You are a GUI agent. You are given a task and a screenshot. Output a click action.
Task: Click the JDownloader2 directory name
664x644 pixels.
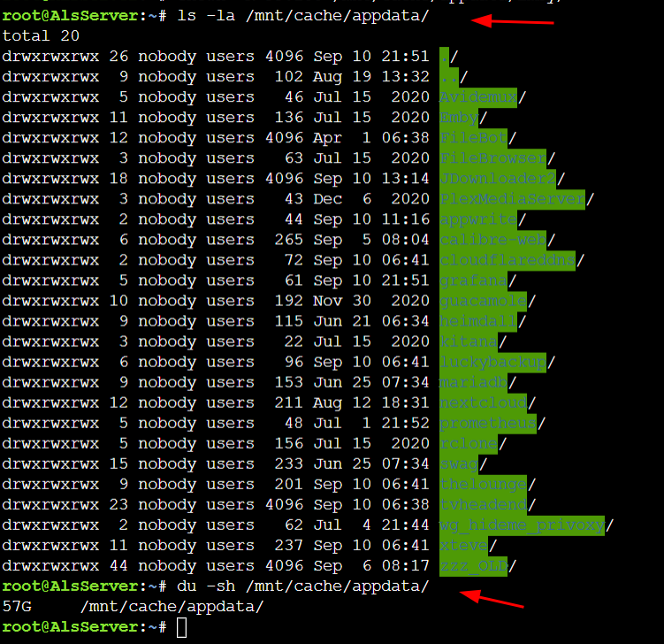click(x=498, y=179)
